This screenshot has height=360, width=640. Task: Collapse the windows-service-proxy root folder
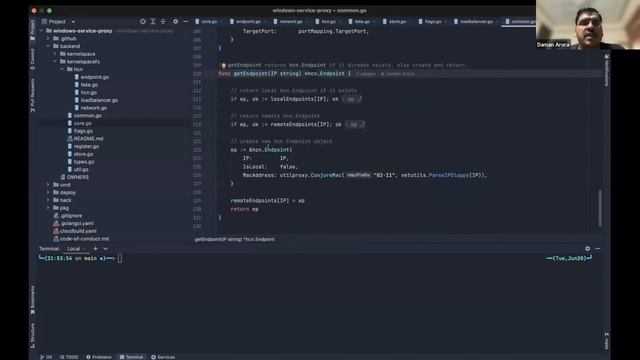point(41,31)
